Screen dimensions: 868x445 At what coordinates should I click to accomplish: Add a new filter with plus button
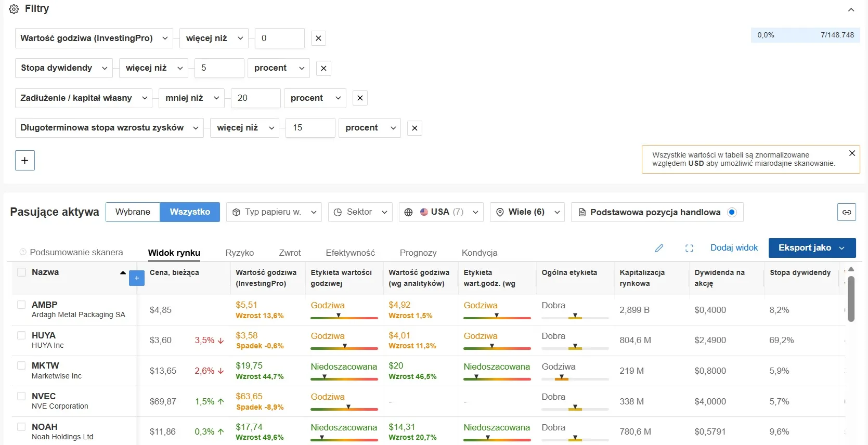[25, 160]
